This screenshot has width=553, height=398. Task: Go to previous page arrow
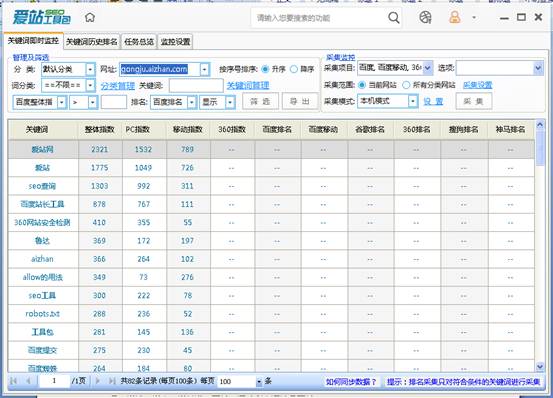click(x=28, y=381)
